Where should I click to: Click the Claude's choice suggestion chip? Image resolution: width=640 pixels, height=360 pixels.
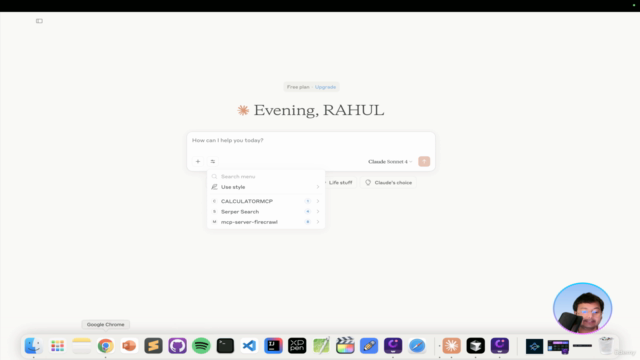click(x=389, y=182)
